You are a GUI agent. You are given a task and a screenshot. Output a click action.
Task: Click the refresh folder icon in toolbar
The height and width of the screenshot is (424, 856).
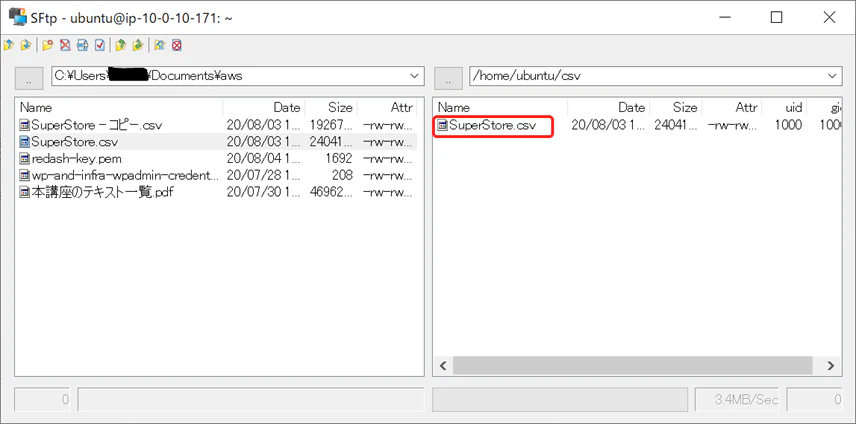159,45
